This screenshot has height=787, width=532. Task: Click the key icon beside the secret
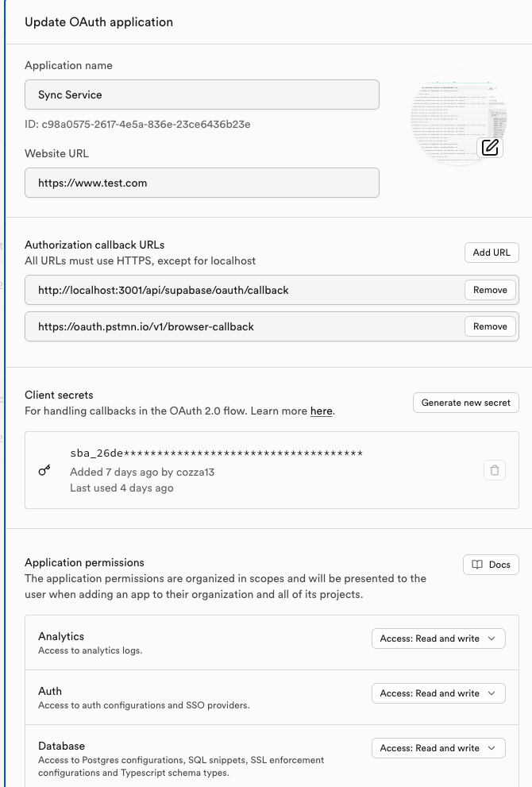pyautogui.click(x=44, y=470)
